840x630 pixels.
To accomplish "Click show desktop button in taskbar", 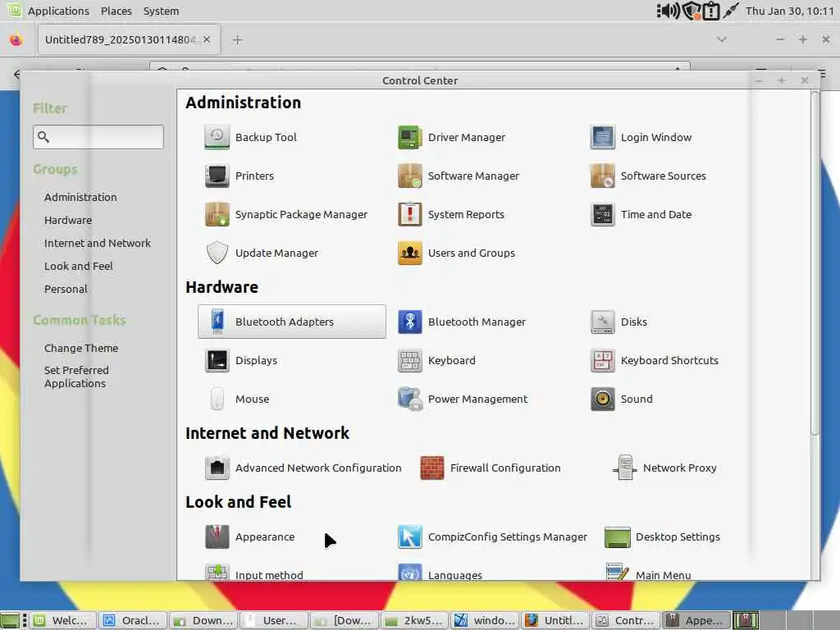I will tap(10, 620).
